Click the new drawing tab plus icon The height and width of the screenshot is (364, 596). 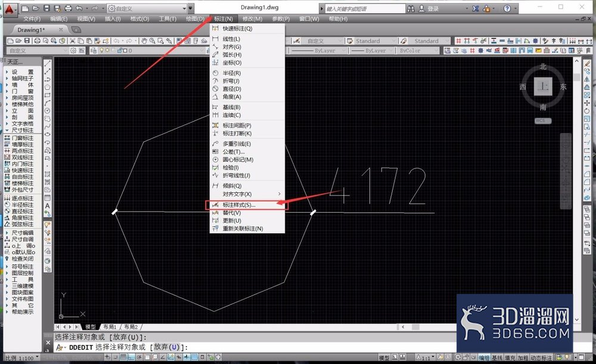click(76, 29)
